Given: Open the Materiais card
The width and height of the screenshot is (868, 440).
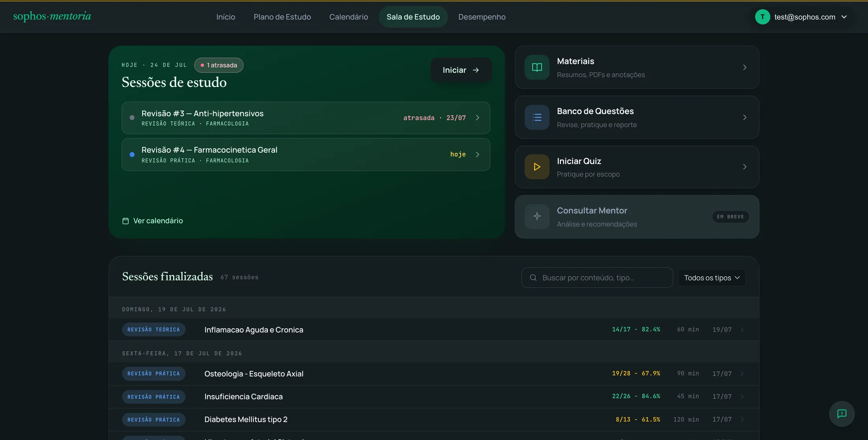Looking at the screenshot, I should [x=637, y=68].
